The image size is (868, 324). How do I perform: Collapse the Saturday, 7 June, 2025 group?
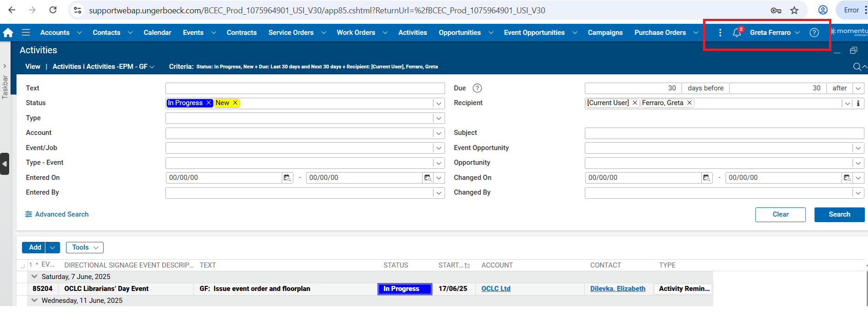coord(34,277)
